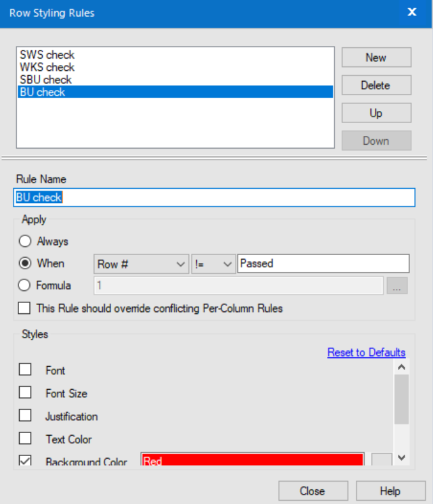Open the Row # column dropdown
This screenshot has width=433, height=504.
[141, 263]
